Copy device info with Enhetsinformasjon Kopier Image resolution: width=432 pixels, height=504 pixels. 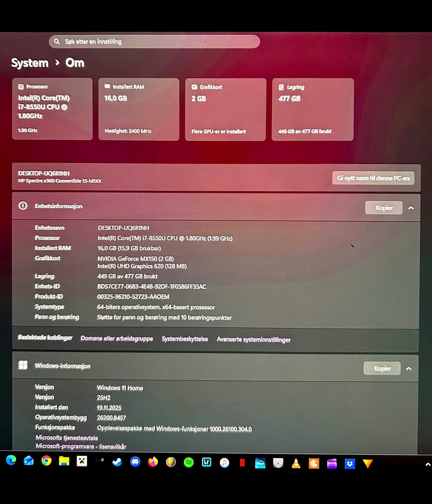pyautogui.click(x=384, y=208)
